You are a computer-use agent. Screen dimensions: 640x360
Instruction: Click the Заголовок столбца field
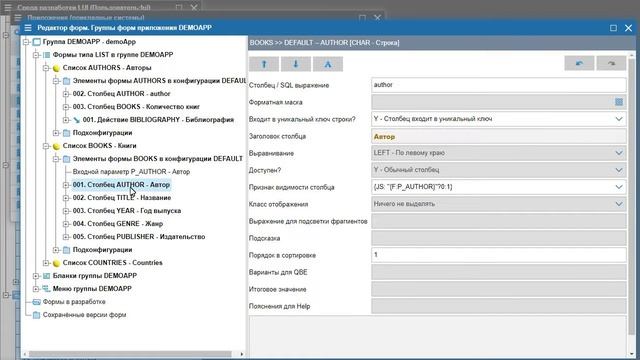pos(498,136)
